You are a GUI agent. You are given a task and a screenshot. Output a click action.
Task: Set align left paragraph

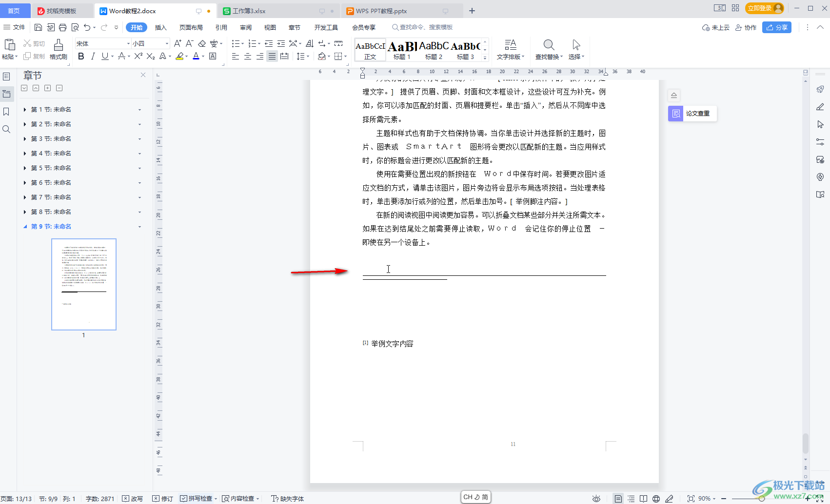(236, 56)
